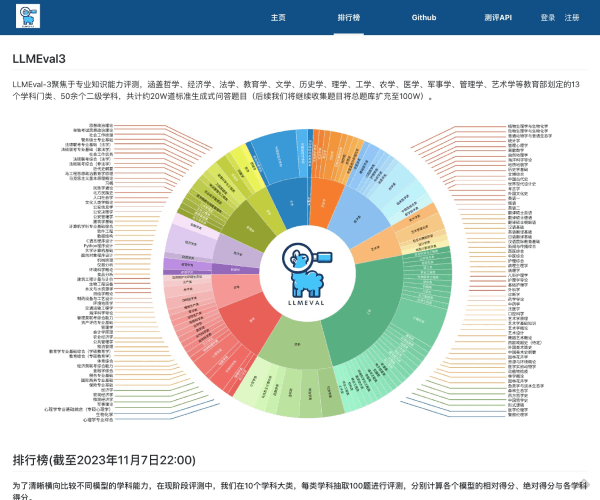
Task: Open the 主页 home page
Action: click(279, 18)
